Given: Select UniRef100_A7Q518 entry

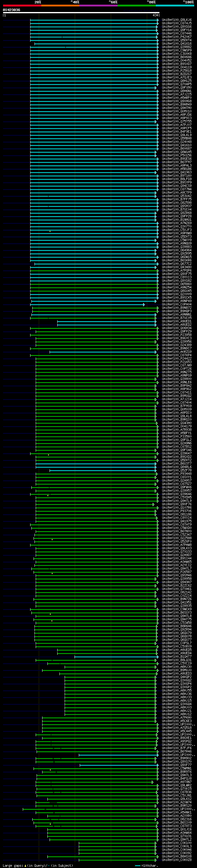Looking at the screenshot, I should pyautogui.click(x=177, y=728).
